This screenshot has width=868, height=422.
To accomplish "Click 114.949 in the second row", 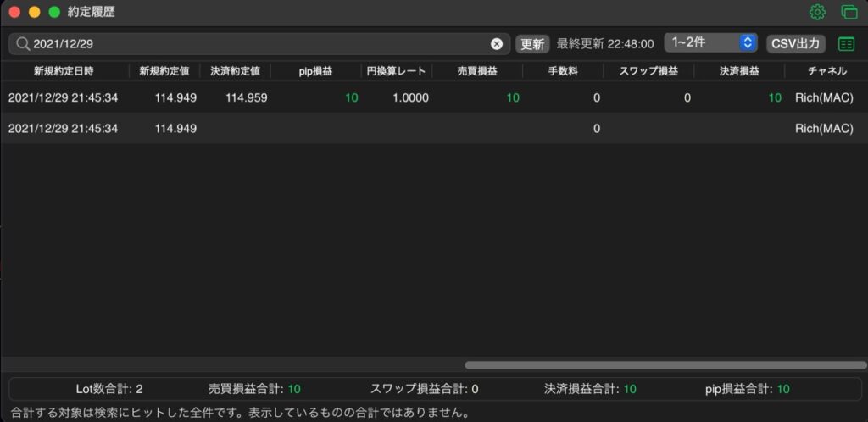I will (x=175, y=129).
